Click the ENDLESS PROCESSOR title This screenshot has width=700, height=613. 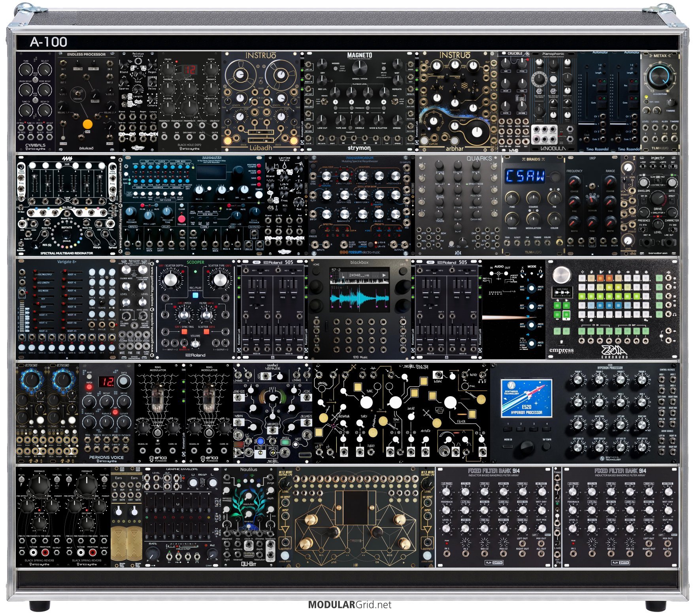point(87,55)
